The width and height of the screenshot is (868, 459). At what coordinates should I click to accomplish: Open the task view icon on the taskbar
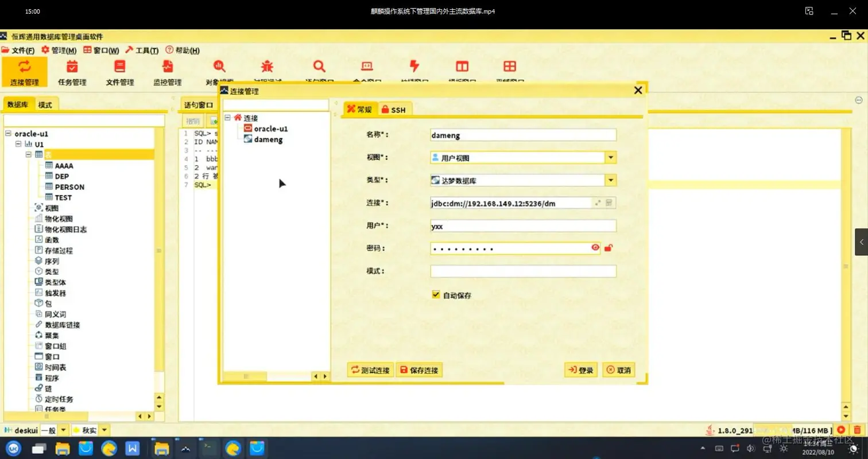pos(39,448)
